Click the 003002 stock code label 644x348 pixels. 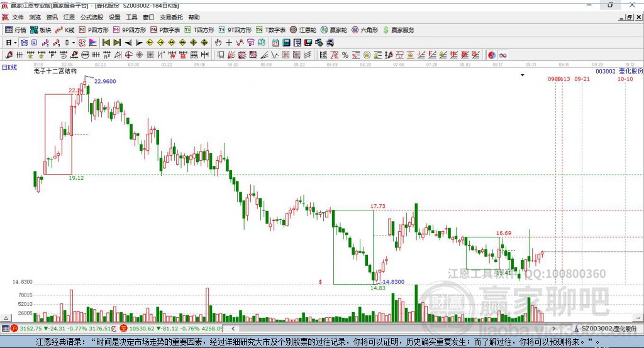point(606,72)
